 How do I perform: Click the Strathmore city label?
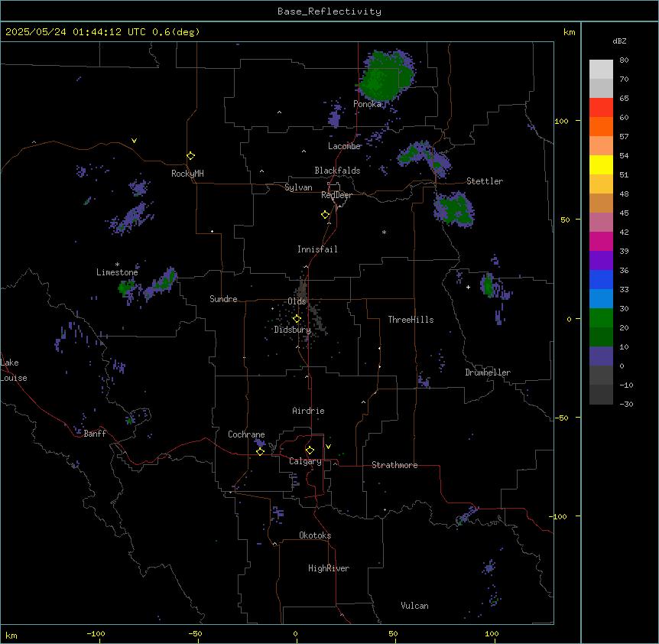[x=394, y=465]
